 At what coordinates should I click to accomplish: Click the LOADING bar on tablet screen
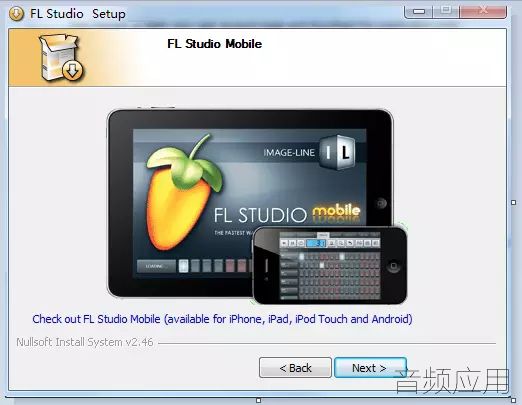156,266
